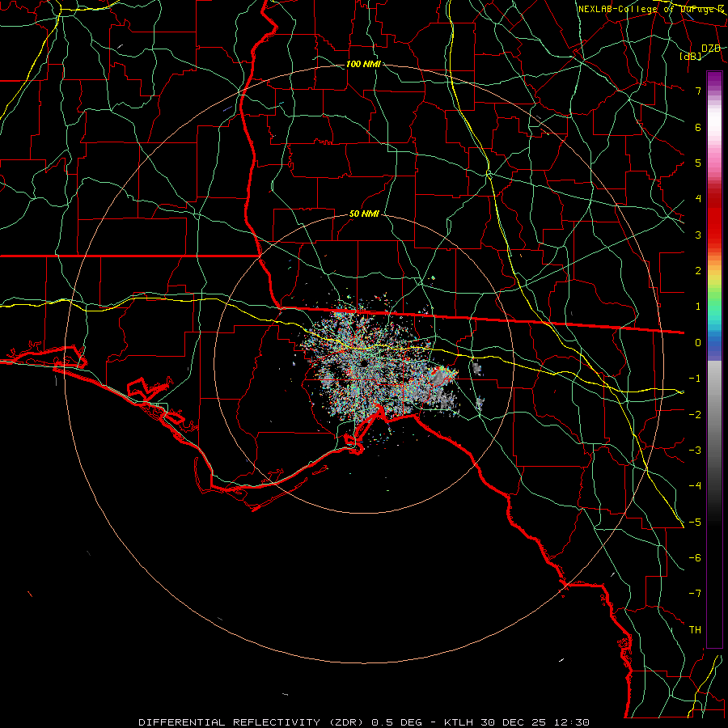
Task: Select the 1 dB label on the scale
Action: [x=698, y=307]
